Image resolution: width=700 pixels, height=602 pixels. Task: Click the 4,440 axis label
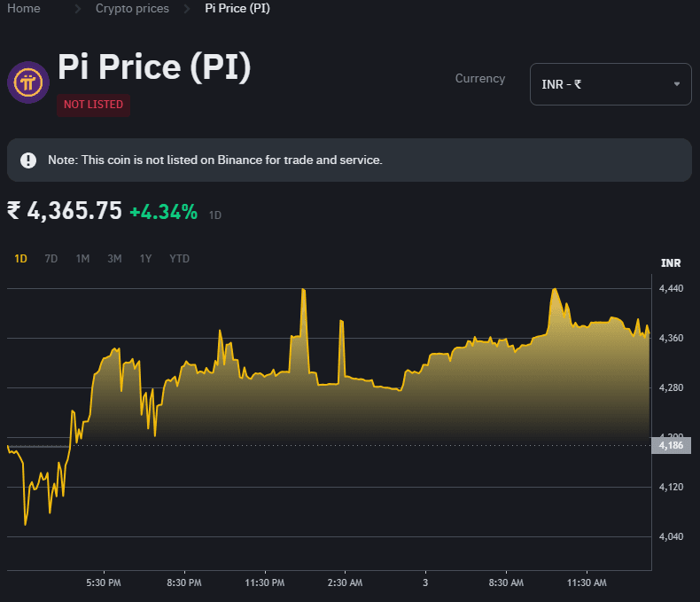[671, 288]
